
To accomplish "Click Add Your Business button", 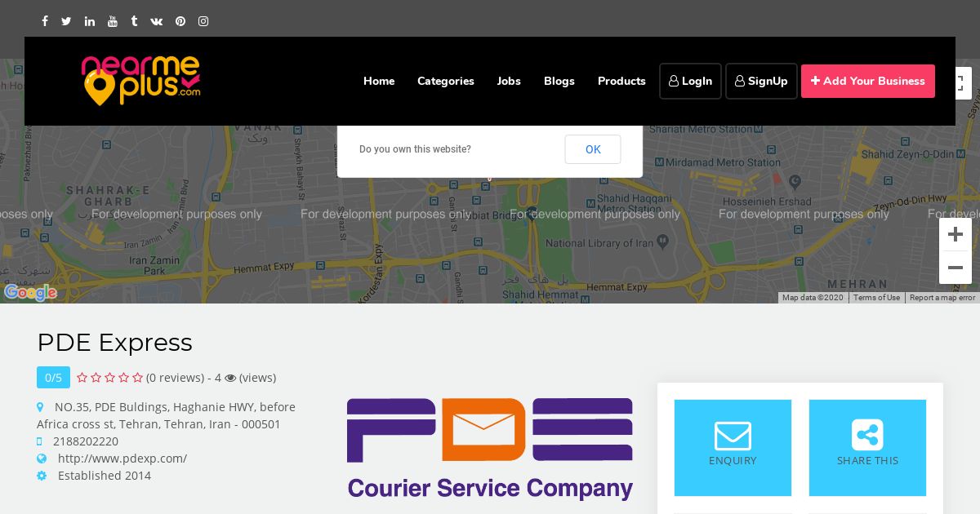I will (868, 81).
